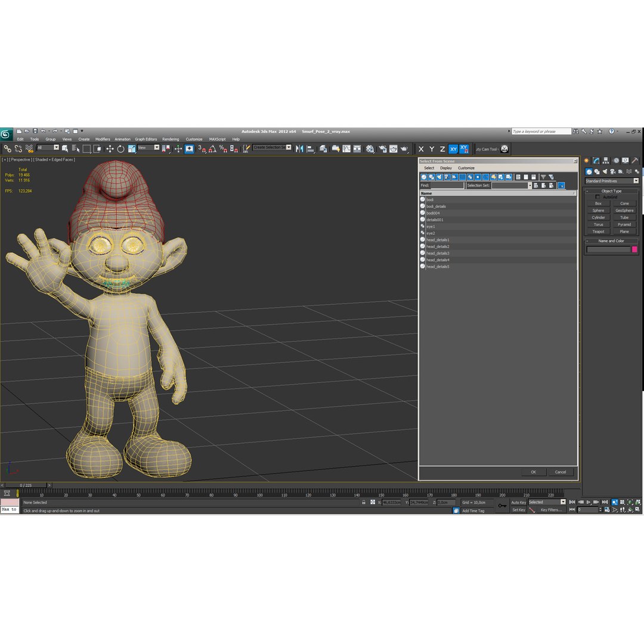The width and height of the screenshot is (644, 644).
Task: Toggle the selection lock padlock
Action: (x=364, y=502)
